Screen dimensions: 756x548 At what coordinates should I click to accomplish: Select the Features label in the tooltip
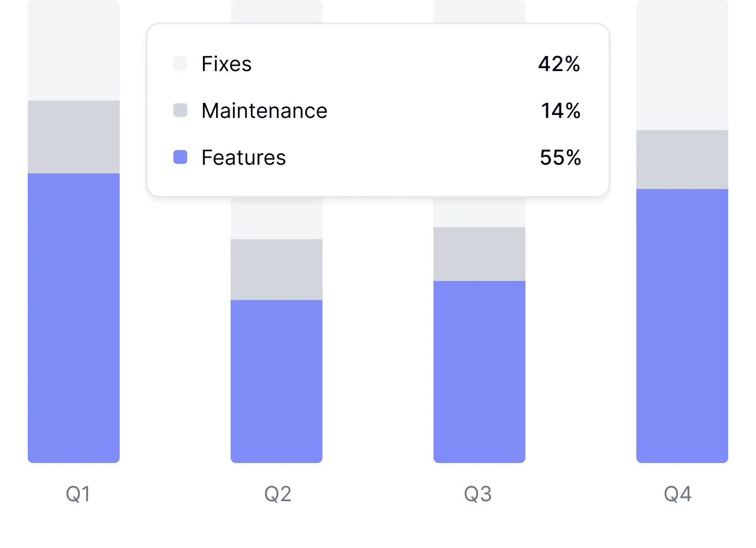[x=243, y=157]
